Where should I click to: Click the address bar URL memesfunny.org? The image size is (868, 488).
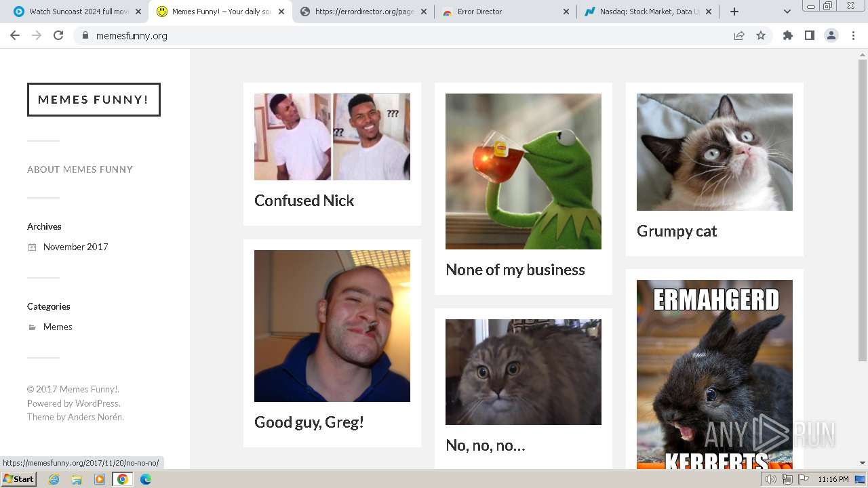(132, 36)
